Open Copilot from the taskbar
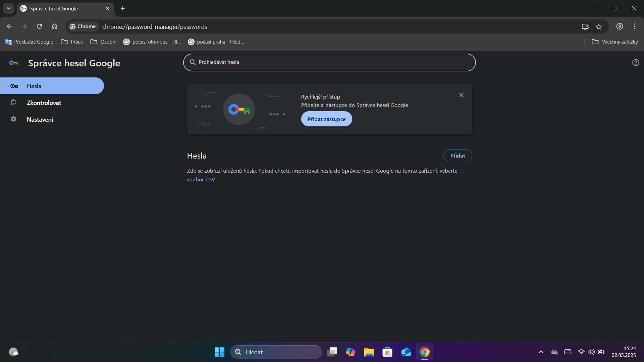The height and width of the screenshot is (362, 644). 351,352
